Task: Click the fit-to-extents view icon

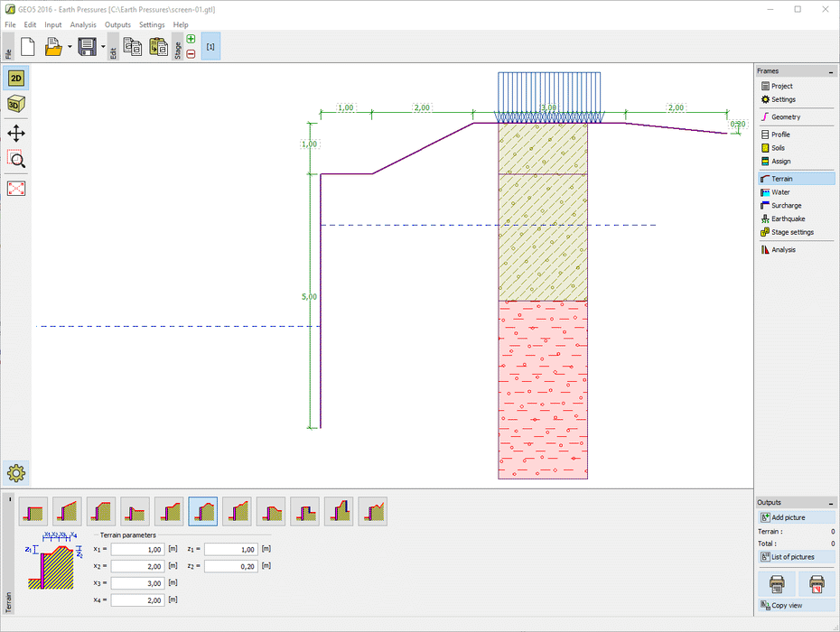Action: coord(16,188)
